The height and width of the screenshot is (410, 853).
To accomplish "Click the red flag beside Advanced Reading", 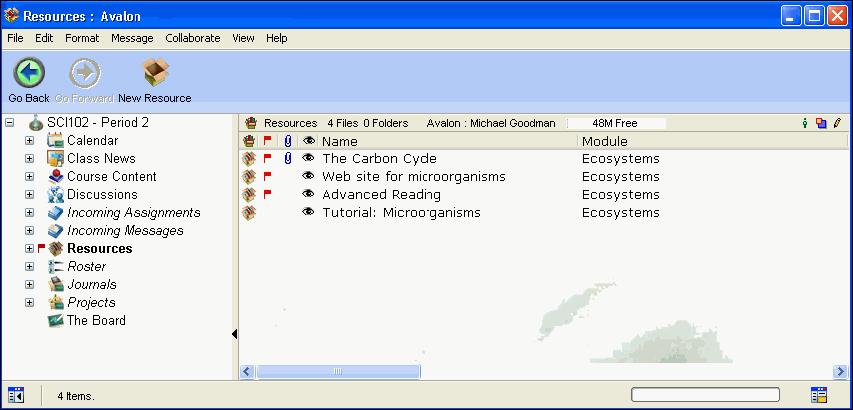I will pyautogui.click(x=267, y=195).
